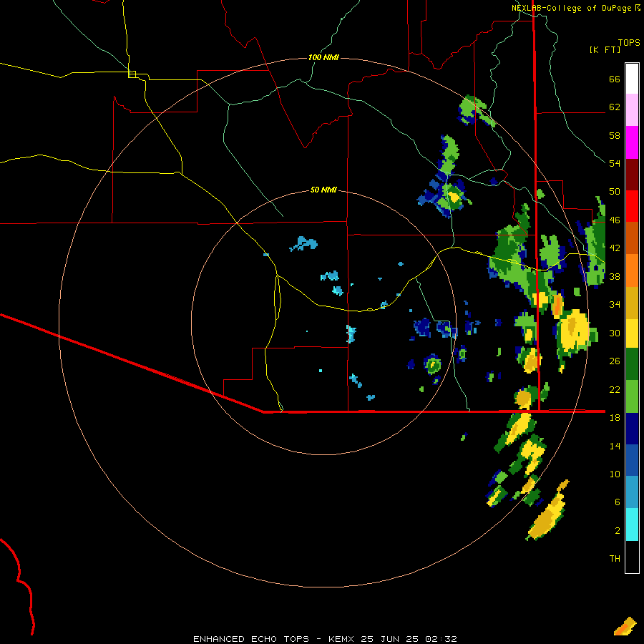
Task: Click the [K FT] units label
Action: (605, 50)
